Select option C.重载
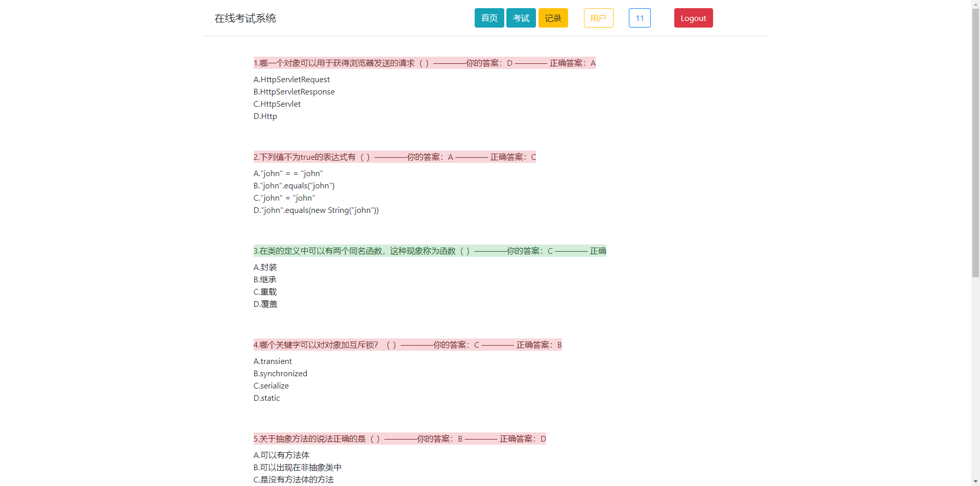980x486 pixels. [265, 292]
